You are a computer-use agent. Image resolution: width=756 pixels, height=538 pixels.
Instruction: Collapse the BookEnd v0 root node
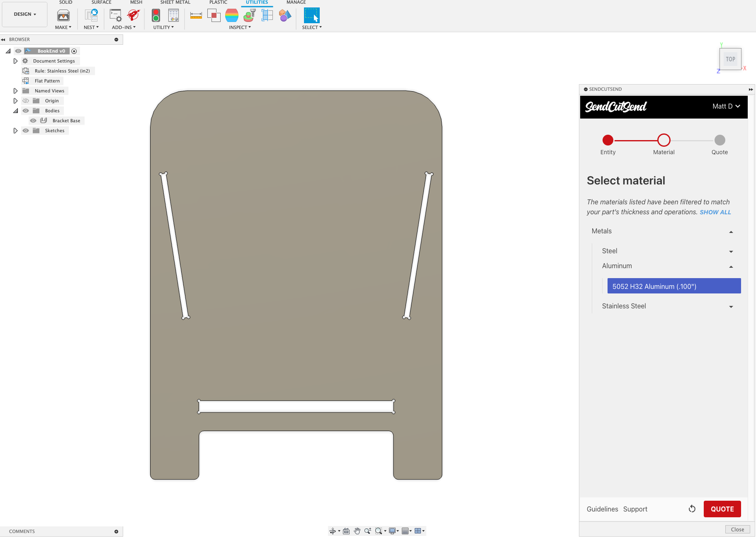click(8, 51)
